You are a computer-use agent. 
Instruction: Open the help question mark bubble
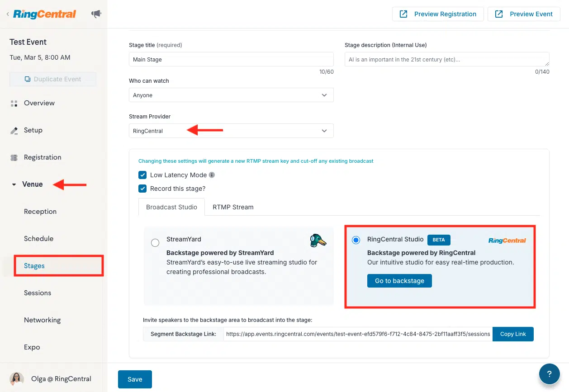point(550,374)
